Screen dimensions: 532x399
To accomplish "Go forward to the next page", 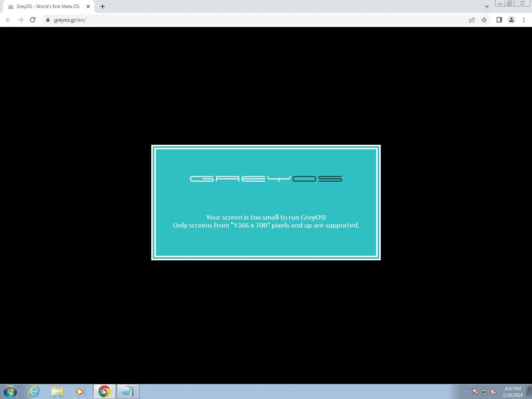I will point(21,20).
